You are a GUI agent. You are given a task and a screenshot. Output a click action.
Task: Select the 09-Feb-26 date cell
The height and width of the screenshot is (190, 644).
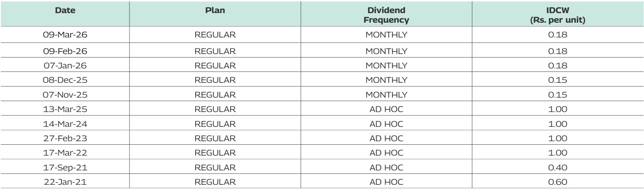[x=65, y=51]
